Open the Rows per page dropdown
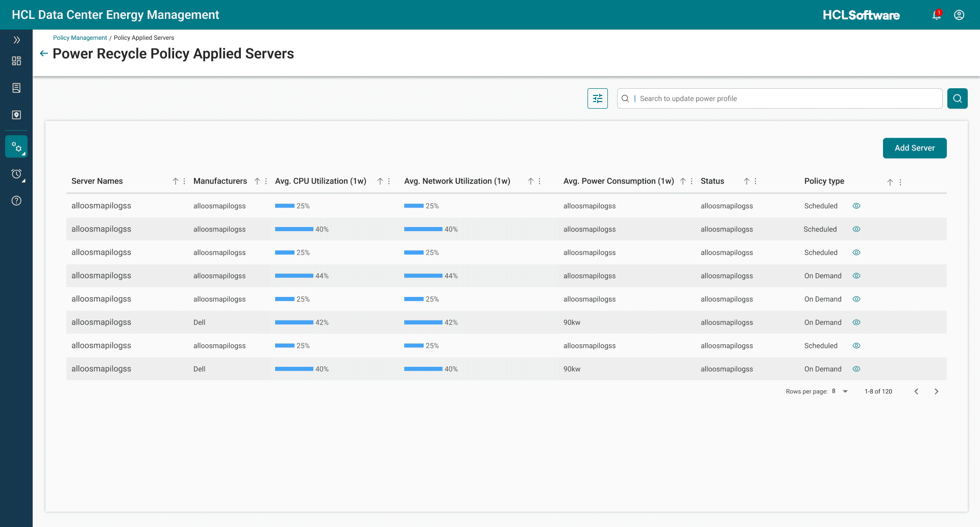This screenshot has height=527, width=980. (840, 391)
